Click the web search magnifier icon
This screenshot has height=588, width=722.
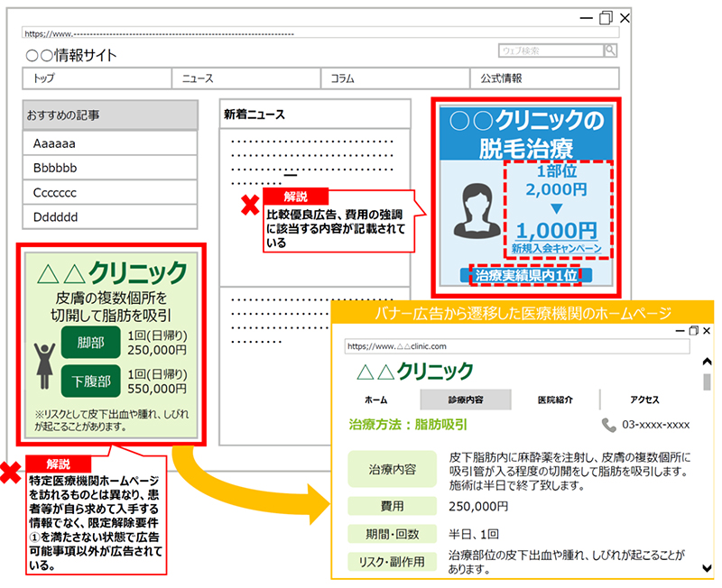611,51
